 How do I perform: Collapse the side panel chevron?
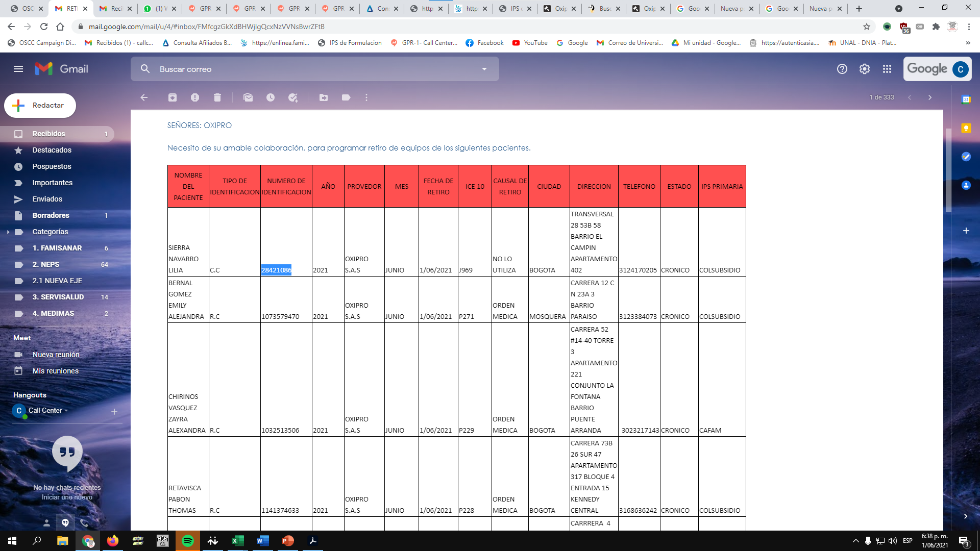click(966, 516)
